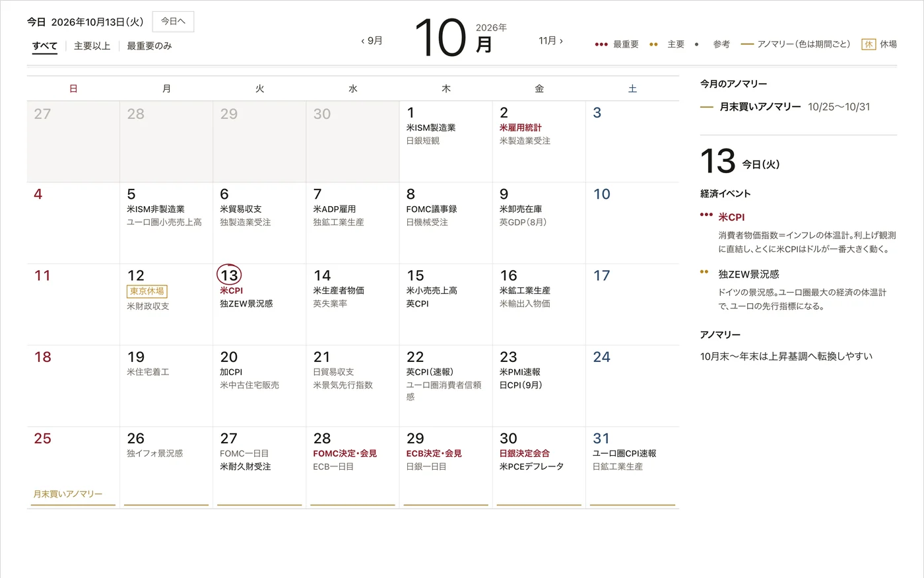Go to previous month 9月
924x578 pixels.
(372, 40)
